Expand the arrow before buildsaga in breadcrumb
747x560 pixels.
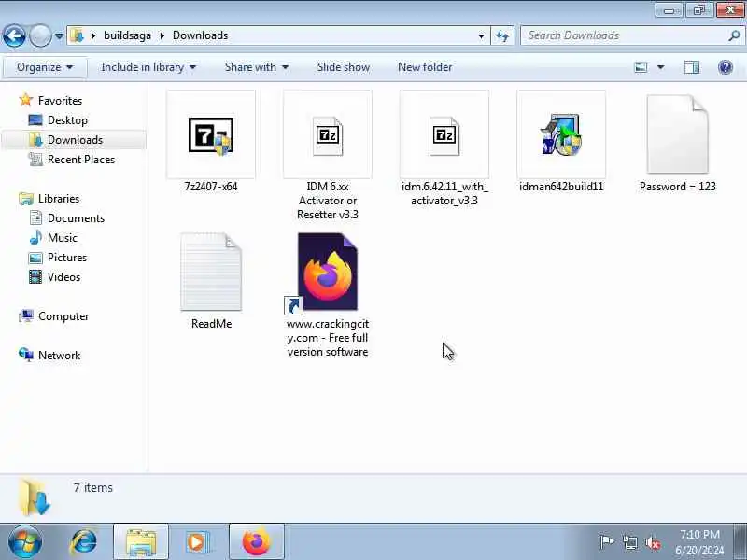click(92, 35)
